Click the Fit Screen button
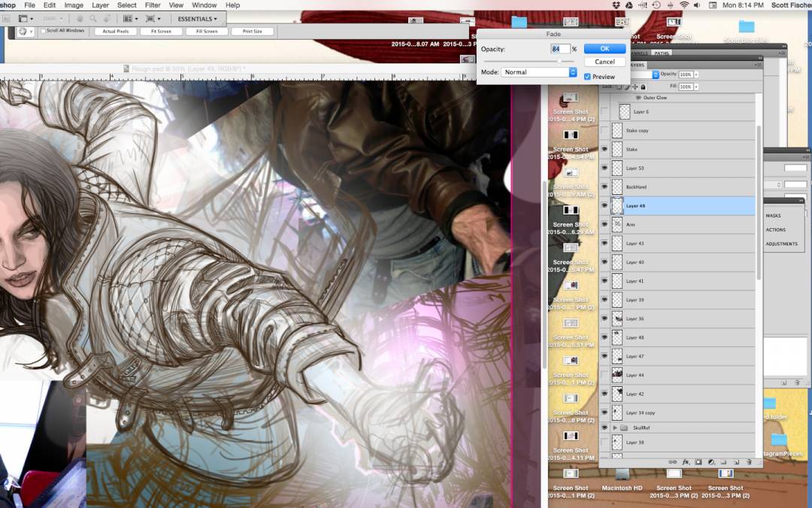The image size is (812, 508). (x=161, y=32)
